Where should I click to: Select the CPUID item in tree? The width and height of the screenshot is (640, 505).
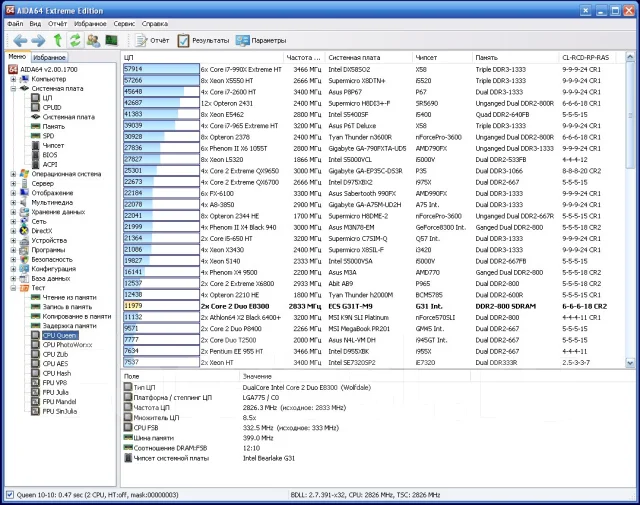[52, 107]
